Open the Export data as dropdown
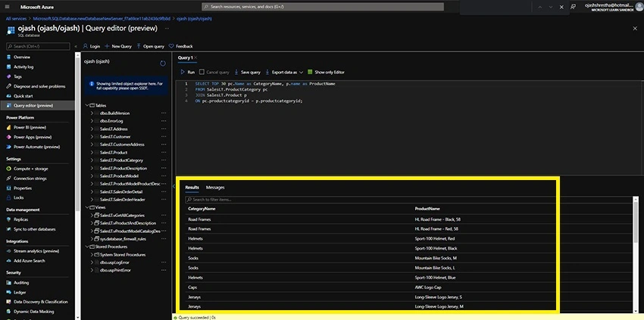644x320 pixels. click(x=284, y=72)
